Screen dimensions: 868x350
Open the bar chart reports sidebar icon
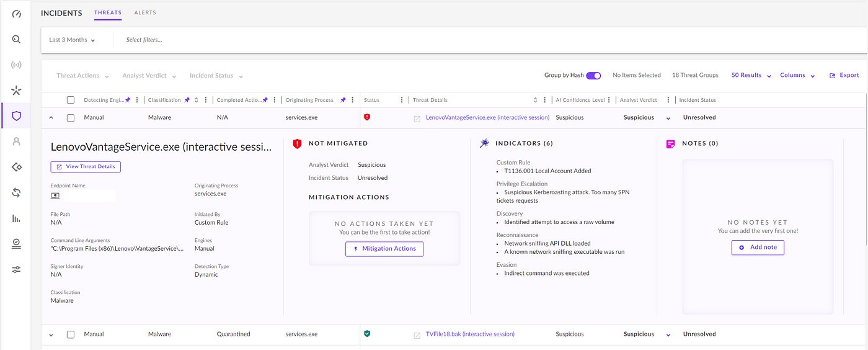(17, 218)
